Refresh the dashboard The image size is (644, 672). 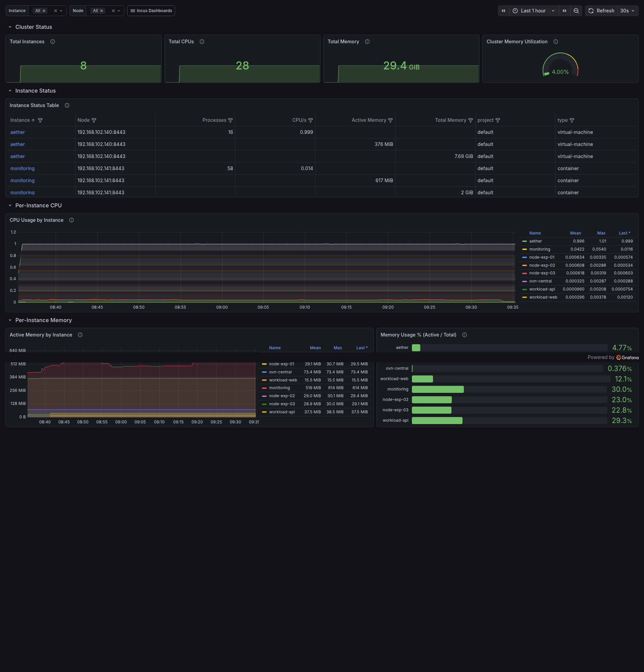point(601,11)
